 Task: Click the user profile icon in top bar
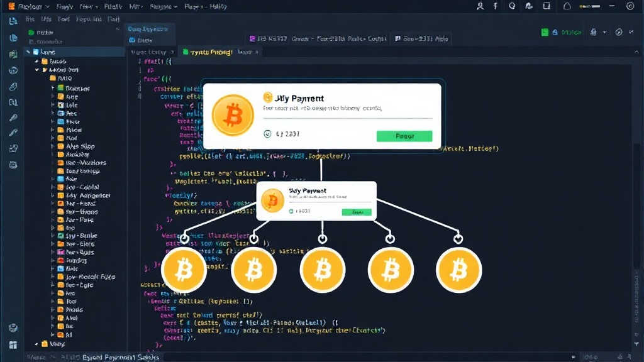point(480,6)
